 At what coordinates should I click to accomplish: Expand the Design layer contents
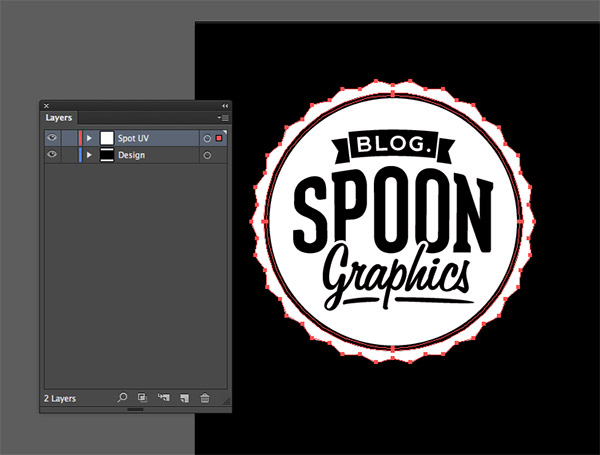[89, 155]
